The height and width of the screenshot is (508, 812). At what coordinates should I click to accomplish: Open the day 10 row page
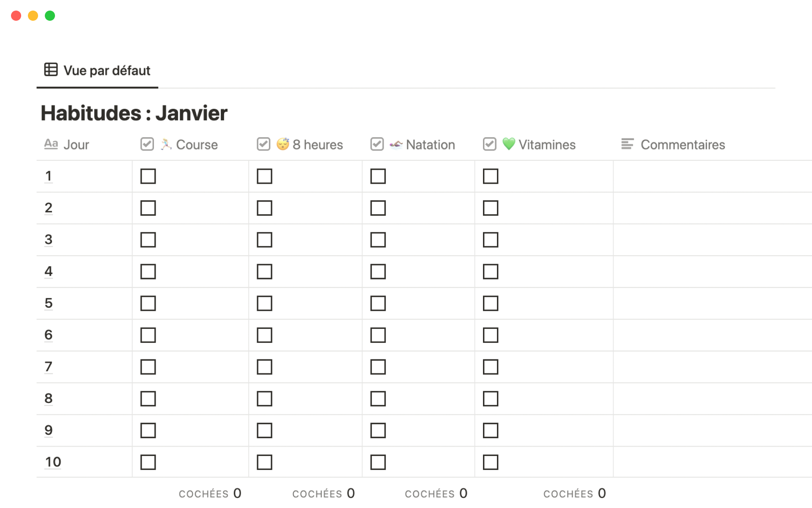pyautogui.click(x=53, y=462)
